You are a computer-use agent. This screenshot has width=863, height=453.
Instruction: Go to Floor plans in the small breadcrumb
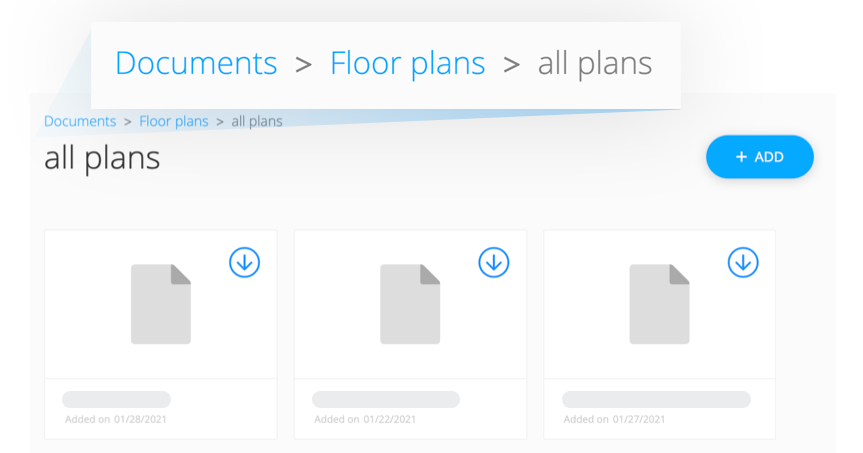(174, 121)
